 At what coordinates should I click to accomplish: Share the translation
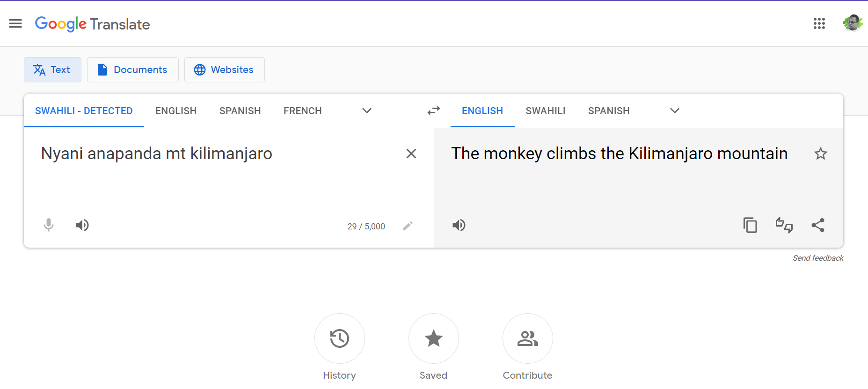818,225
